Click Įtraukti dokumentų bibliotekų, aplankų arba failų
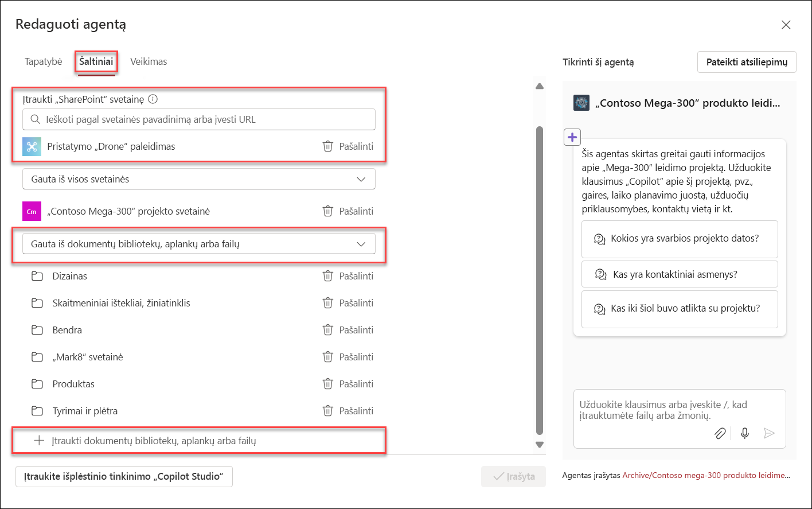 [154, 441]
